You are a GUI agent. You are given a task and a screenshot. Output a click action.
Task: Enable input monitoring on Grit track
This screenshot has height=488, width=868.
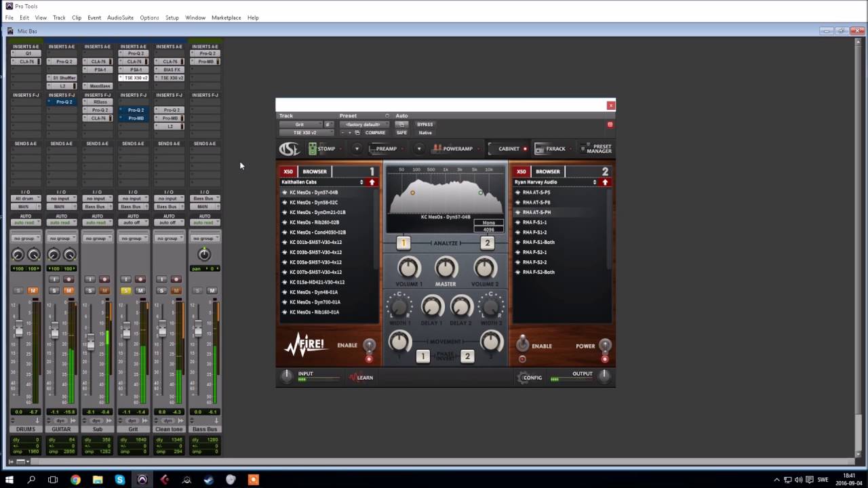point(125,279)
